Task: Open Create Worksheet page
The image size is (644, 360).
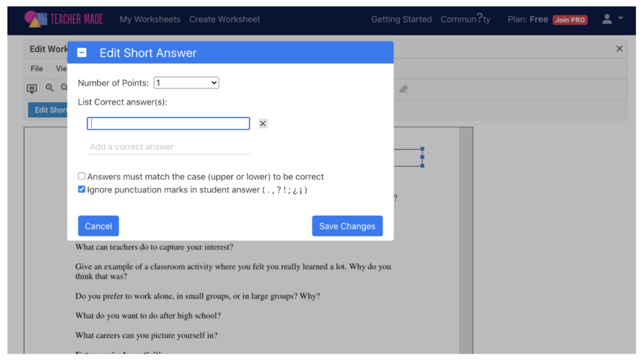Action: pyautogui.click(x=225, y=20)
